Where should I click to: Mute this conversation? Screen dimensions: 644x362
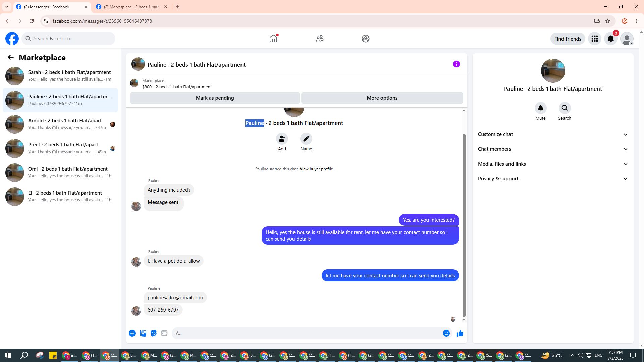click(540, 108)
